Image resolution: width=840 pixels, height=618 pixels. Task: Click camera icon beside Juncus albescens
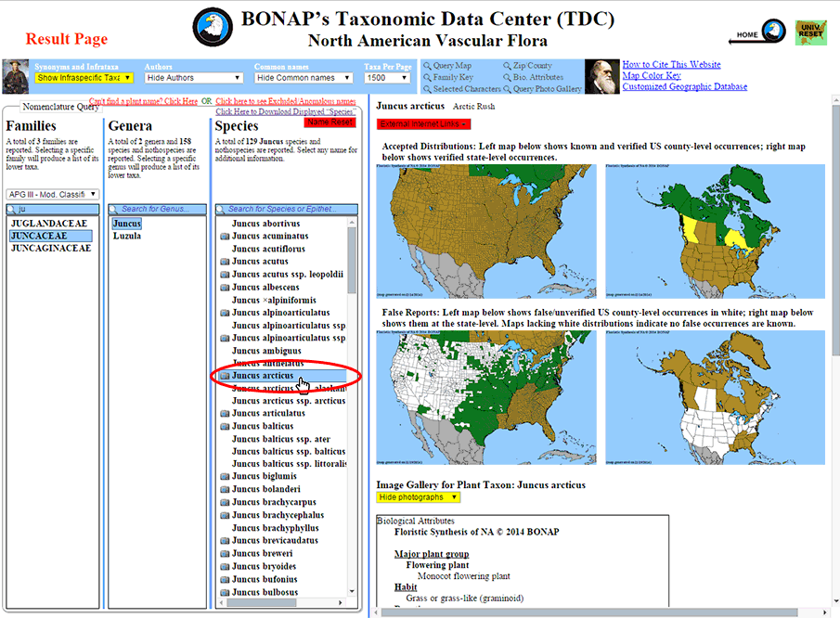[x=225, y=288]
